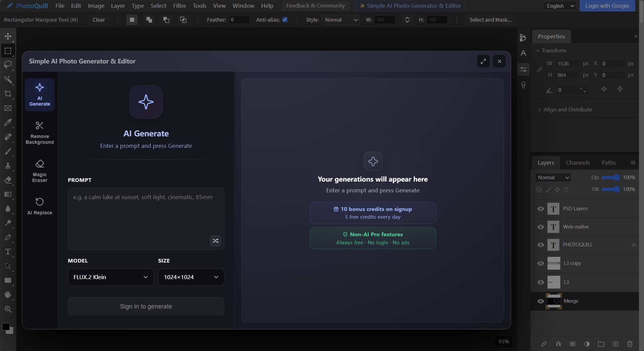Select the Zoom tool
The width and height of the screenshot is (644, 351).
point(8,309)
